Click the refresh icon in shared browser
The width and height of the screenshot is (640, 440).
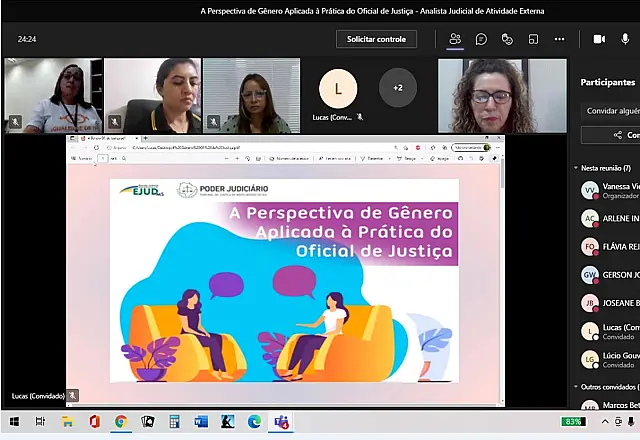96,148
